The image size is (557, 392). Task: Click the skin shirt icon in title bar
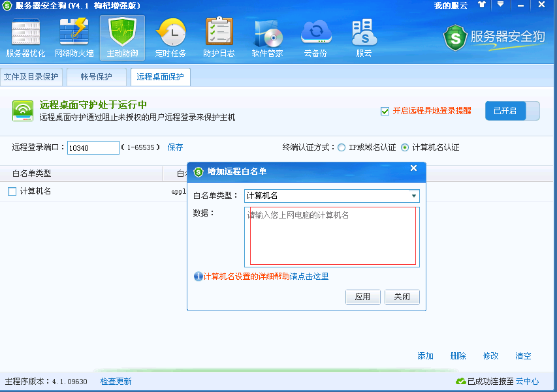[x=482, y=5]
